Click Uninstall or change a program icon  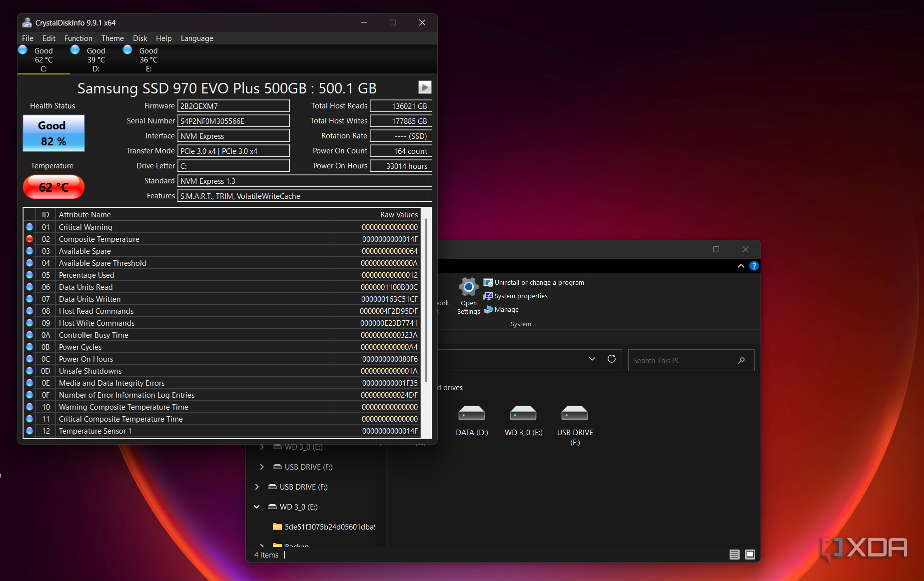coord(488,283)
